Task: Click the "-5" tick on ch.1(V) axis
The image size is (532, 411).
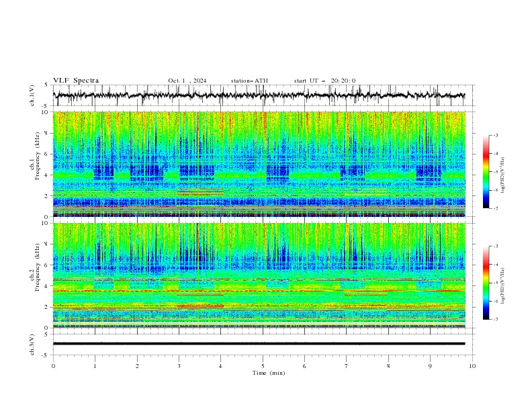Action: point(46,106)
